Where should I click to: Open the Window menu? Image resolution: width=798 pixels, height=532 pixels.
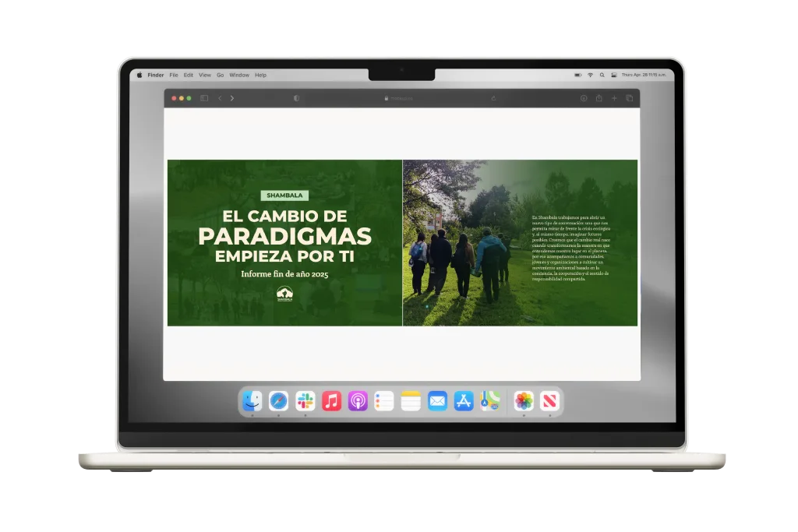[239, 75]
